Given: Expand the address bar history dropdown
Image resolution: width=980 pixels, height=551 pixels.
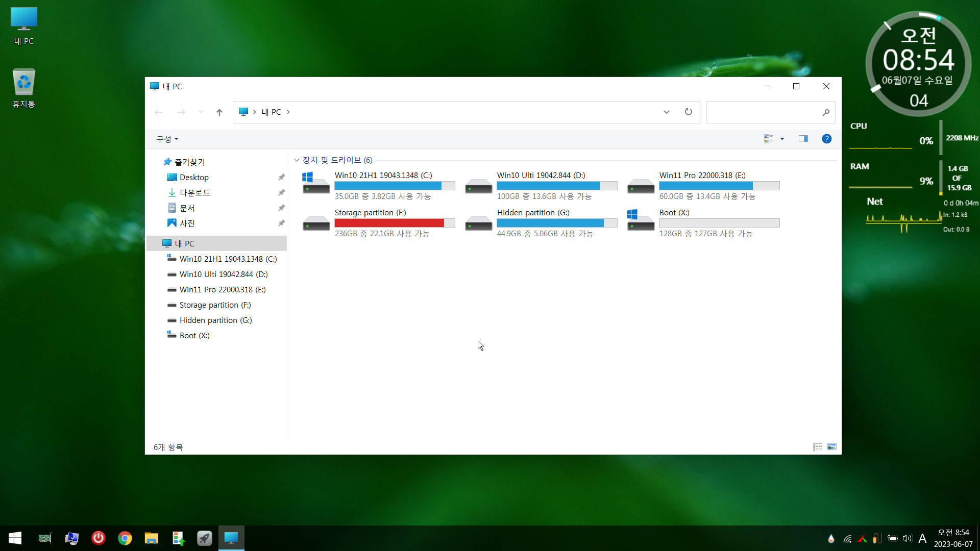Looking at the screenshot, I should coord(666,112).
